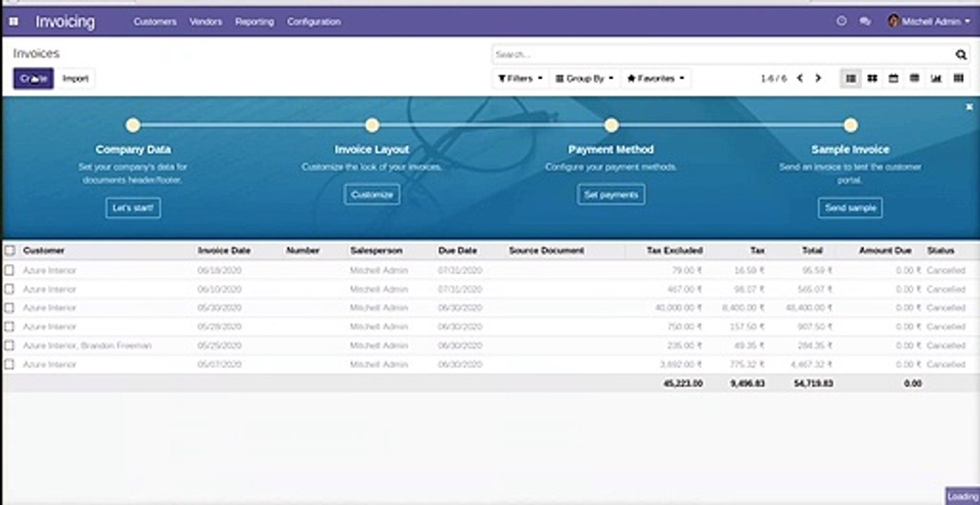Image resolution: width=980 pixels, height=505 pixels.
Task: Close the onboarding banner
Action: pos(969,107)
